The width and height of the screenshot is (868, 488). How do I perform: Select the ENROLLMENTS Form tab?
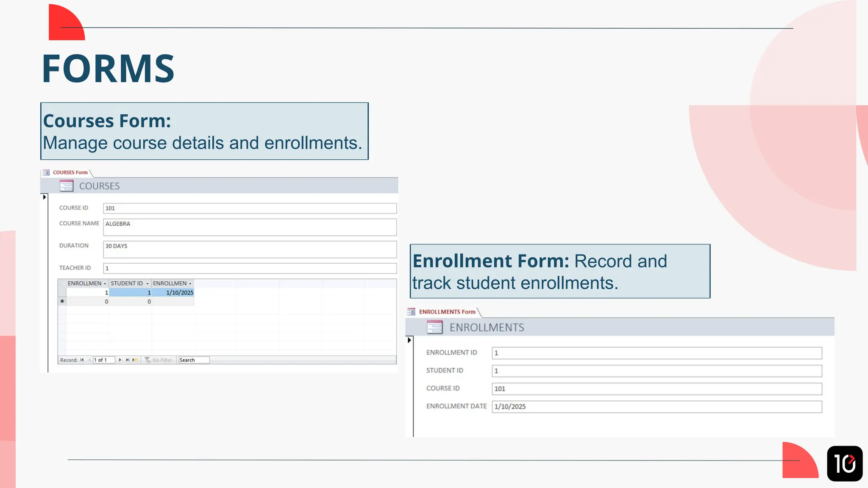(x=443, y=312)
